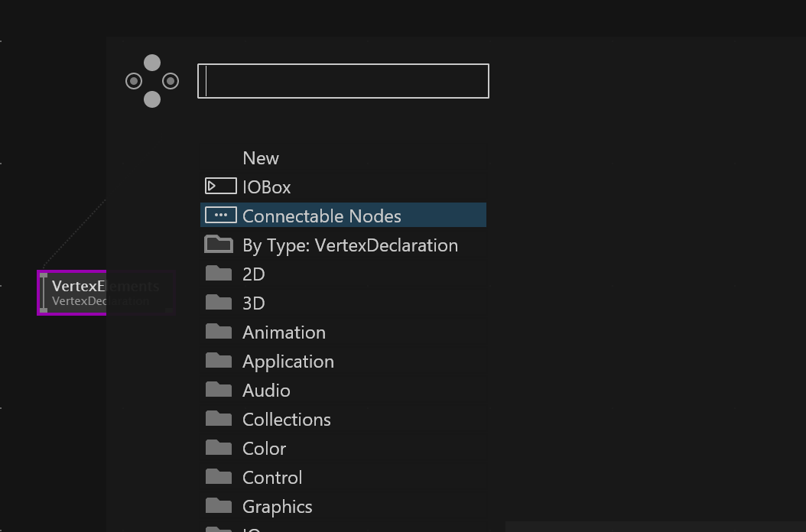Click the 3D category folder icon
Screen dimensions: 806x532
coord(219,302)
